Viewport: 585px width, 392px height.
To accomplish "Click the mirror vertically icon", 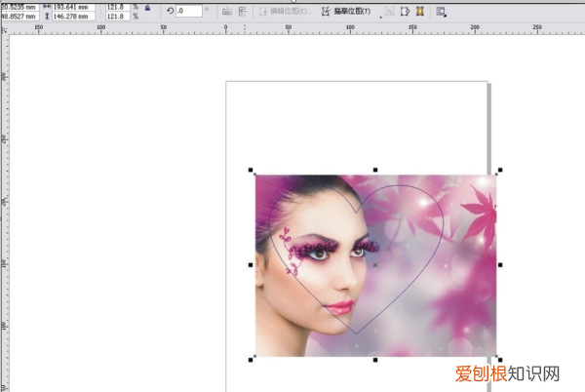I will (x=242, y=12).
